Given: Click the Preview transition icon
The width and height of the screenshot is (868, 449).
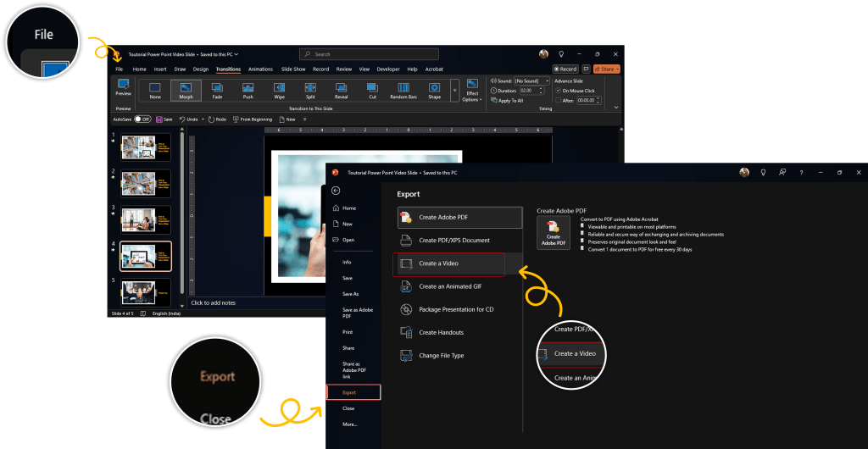Looking at the screenshot, I should (x=124, y=86).
